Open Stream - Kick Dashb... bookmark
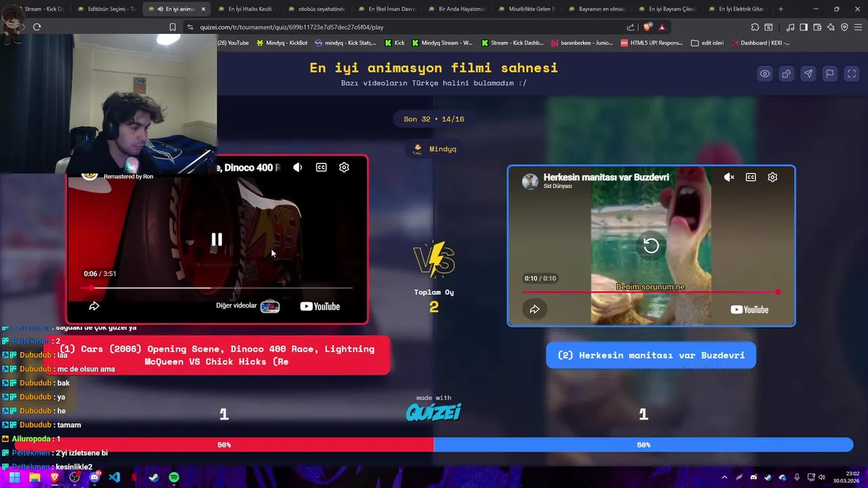The image size is (868, 488). click(513, 43)
